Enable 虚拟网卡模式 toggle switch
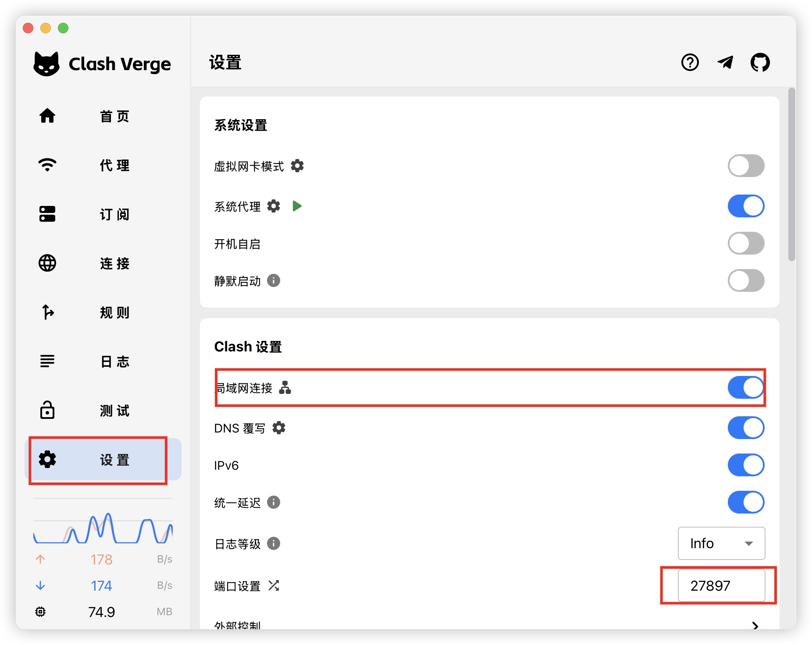 pyautogui.click(x=746, y=166)
